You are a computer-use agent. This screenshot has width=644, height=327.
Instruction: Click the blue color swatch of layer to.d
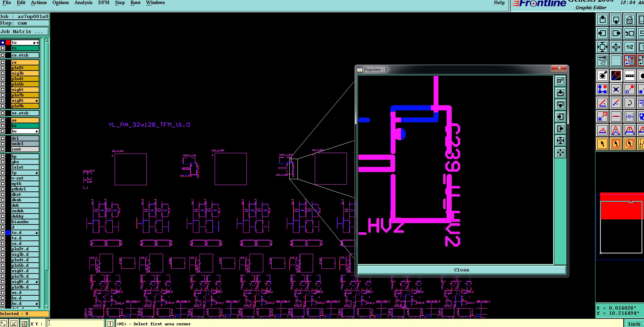coord(8,233)
